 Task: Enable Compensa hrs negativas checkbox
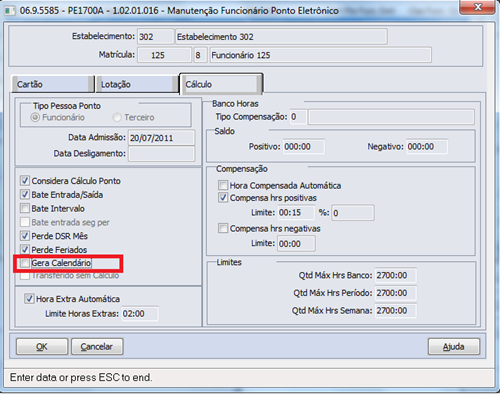click(x=223, y=228)
